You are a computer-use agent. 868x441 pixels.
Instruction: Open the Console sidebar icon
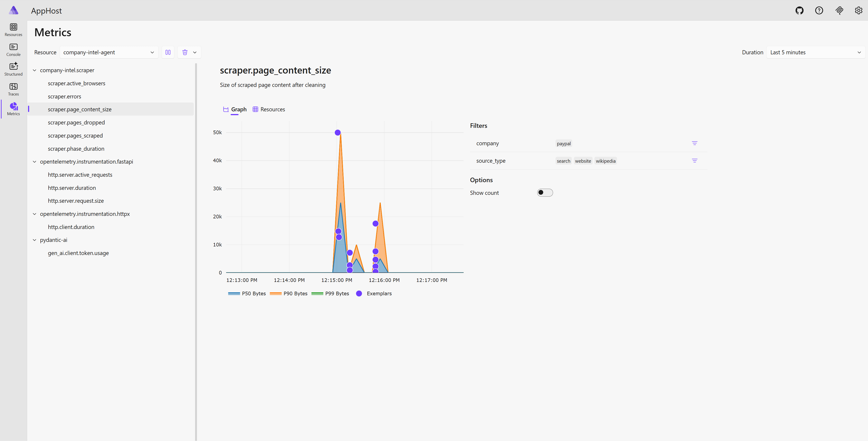[x=14, y=50]
